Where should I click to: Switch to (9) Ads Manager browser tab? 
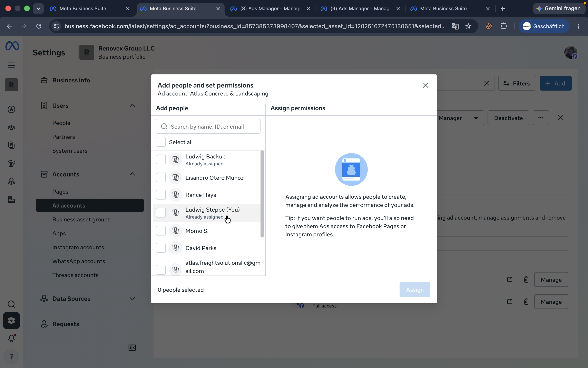point(360,9)
